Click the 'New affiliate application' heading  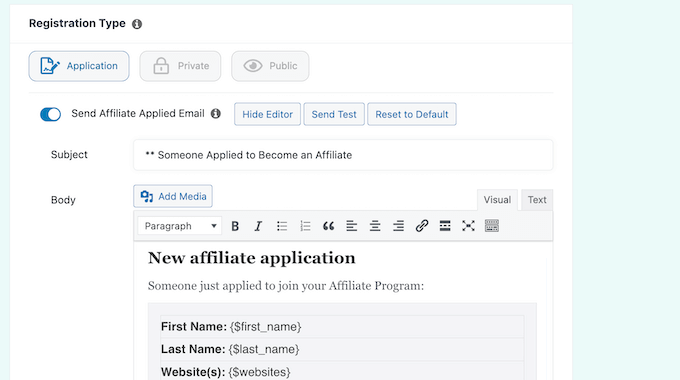(x=252, y=258)
